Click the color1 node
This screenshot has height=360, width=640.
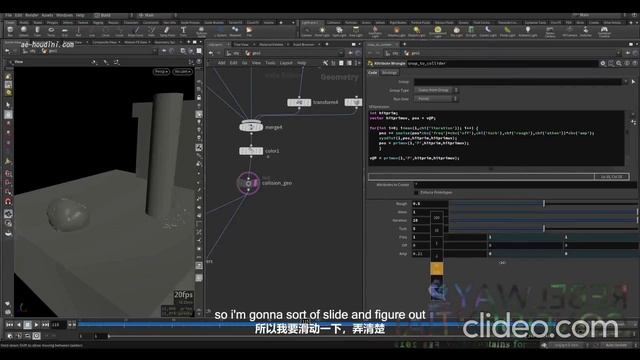(x=251, y=151)
